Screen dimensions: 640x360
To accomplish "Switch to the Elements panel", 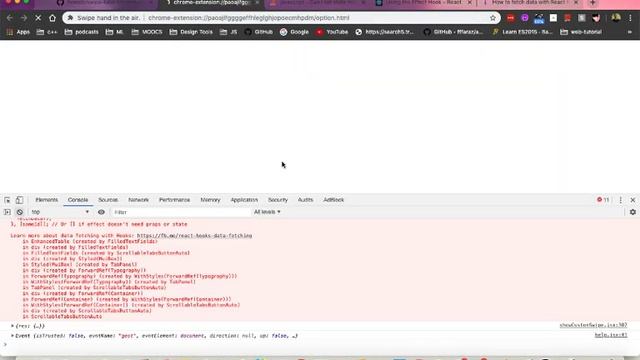I will click(47, 200).
